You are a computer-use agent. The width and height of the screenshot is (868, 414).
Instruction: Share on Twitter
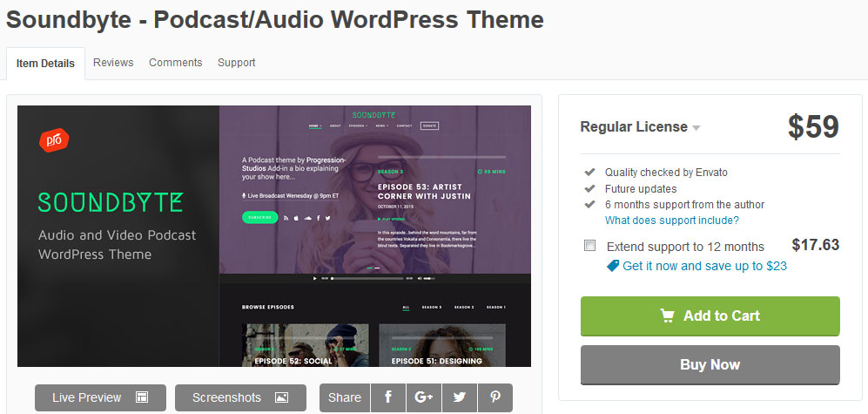coord(460,398)
